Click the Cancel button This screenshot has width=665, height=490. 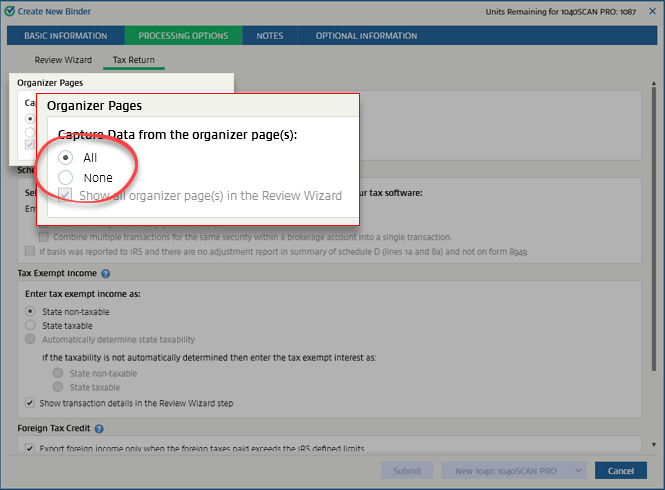(621, 470)
